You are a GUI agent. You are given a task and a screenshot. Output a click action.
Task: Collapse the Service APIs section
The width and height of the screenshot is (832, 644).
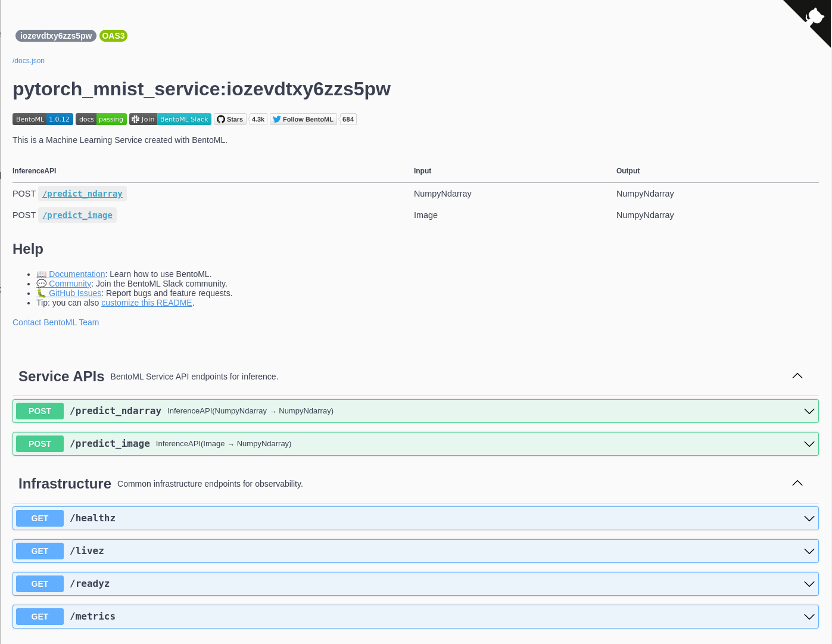point(797,376)
